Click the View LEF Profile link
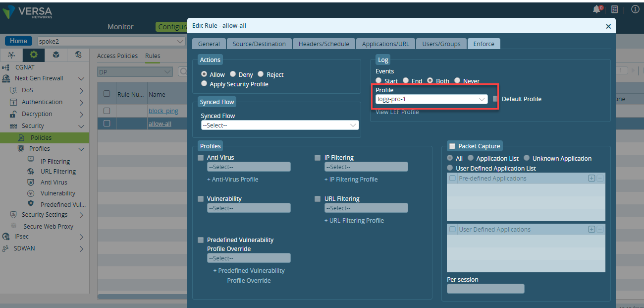The height and width of the screenshot is (308, 644). tap(397, 112)
